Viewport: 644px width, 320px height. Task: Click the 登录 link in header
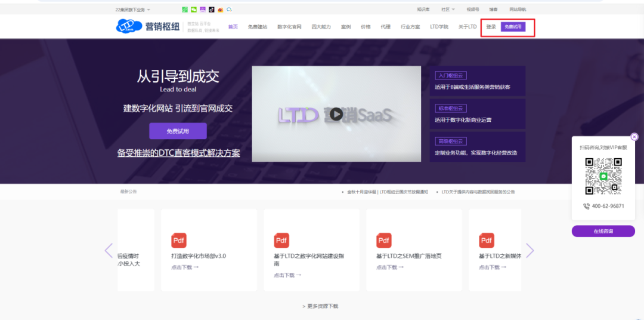tap(491, 27)
